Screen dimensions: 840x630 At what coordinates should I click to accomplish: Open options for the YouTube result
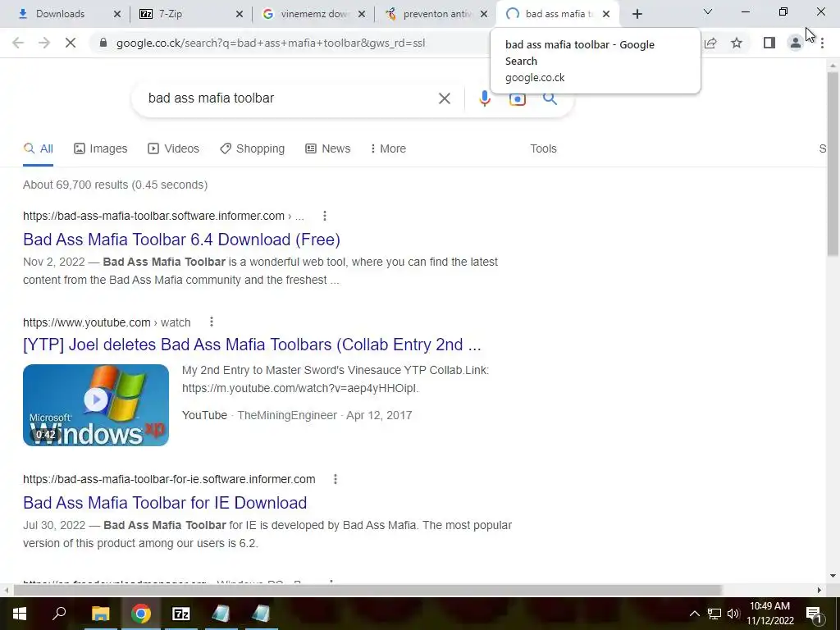tap(212, 322)
